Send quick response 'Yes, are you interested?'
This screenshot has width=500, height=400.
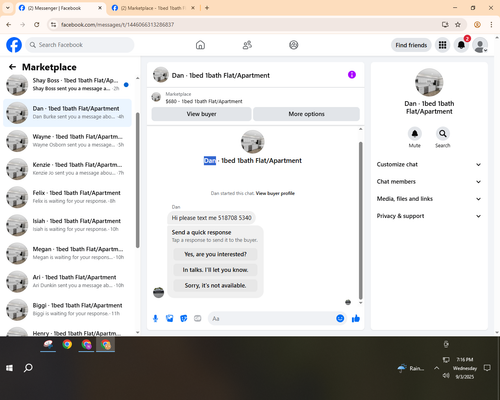pos(215,254)
